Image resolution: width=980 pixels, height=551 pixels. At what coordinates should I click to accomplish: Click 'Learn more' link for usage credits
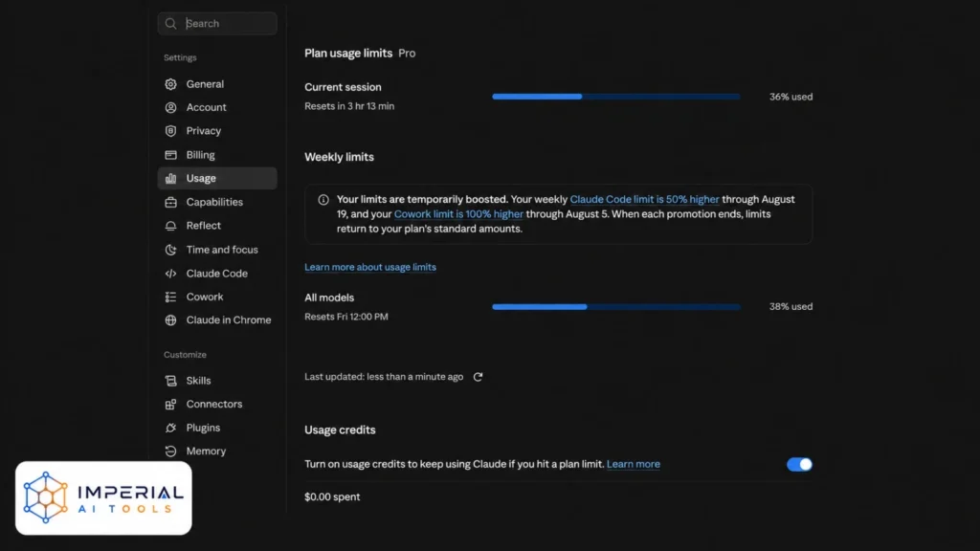[x=634, y=464]
